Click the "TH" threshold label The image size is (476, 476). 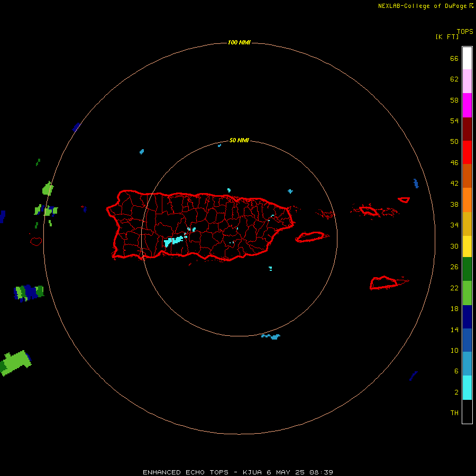coord(454,413)
